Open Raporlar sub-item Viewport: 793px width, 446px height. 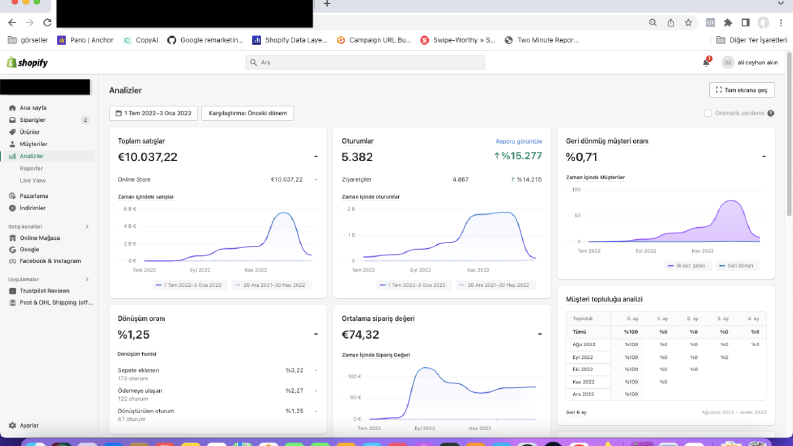(31, 168)
